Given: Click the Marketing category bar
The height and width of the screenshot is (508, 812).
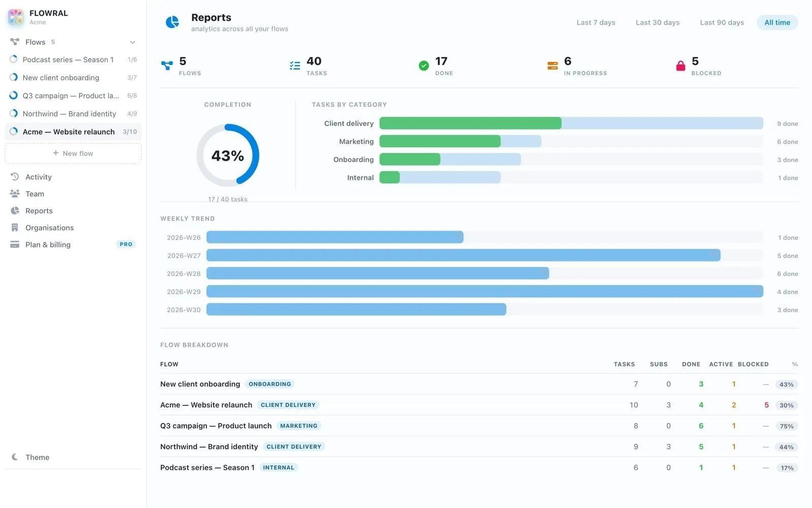Looking at the screenshot, I should pyautogui.click(x=571, y=141).
